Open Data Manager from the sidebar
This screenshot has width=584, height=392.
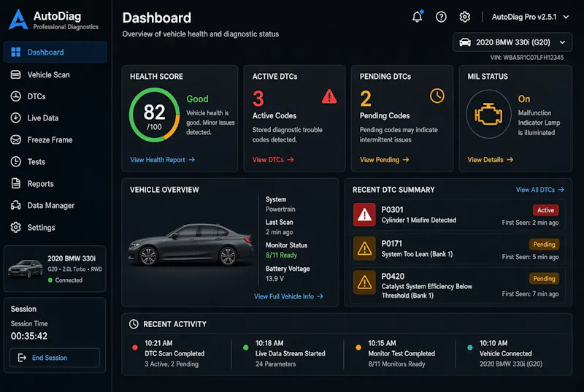55,206
